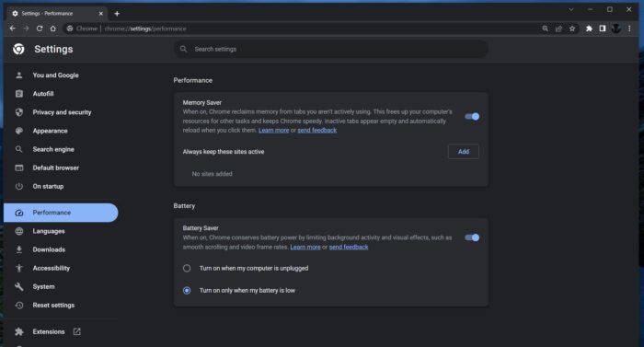This screenshot has height=347, width=644.
Task: Open the side panel icon
Action: click(602, 29)
